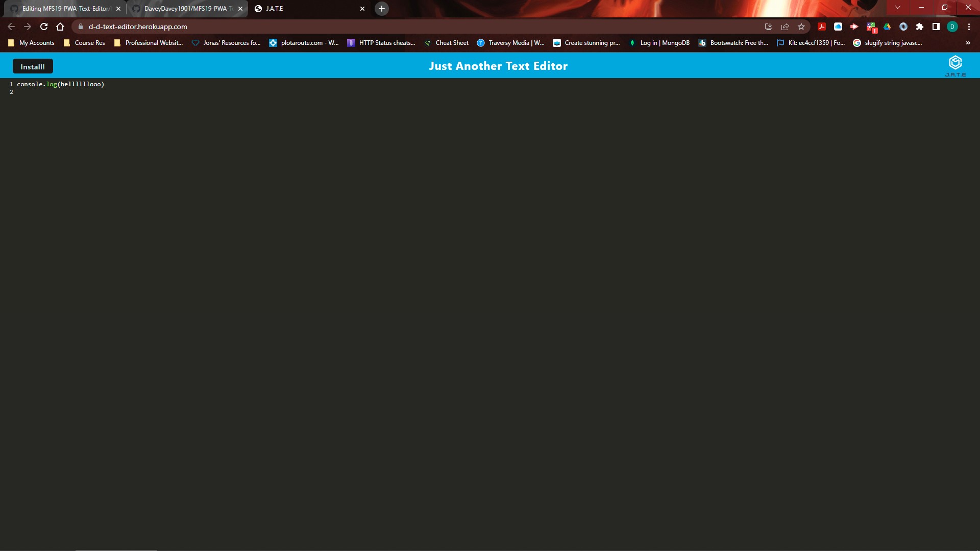The height and width of the screenshot is (551, 980).
Task: Expand the bookmarks overflow chevron
Action: pyautogui.click(x=968, y=43)
